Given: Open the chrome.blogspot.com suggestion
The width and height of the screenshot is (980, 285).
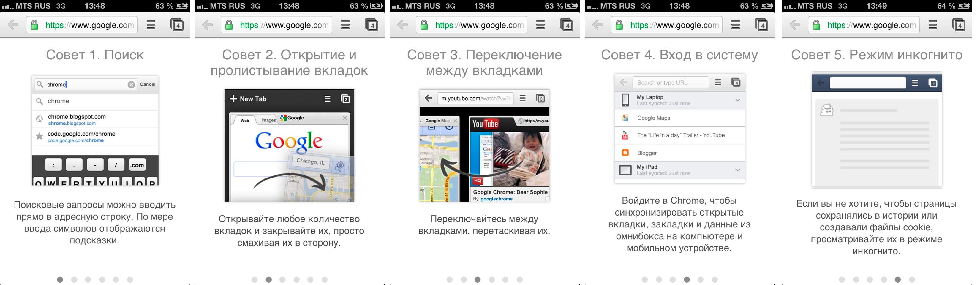Looking at the screenshot, I should coord(95,119).
